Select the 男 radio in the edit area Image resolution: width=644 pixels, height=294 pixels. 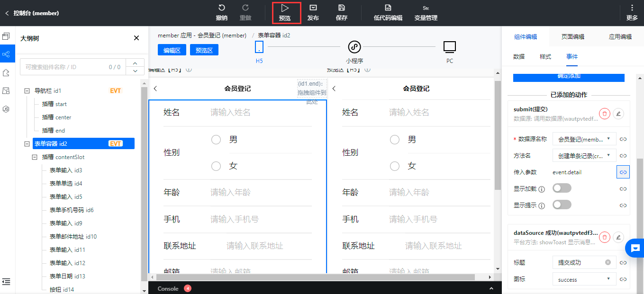(x=216, y=140)
